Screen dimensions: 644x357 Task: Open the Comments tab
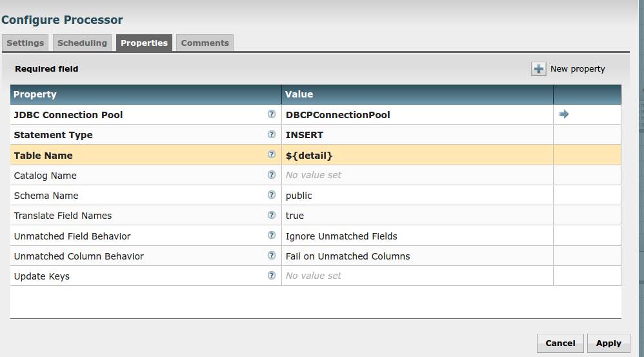[x=205, y=43]
